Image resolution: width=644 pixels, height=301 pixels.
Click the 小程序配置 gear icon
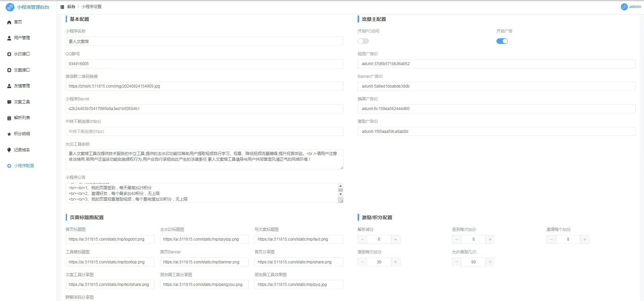pos(9,166)
